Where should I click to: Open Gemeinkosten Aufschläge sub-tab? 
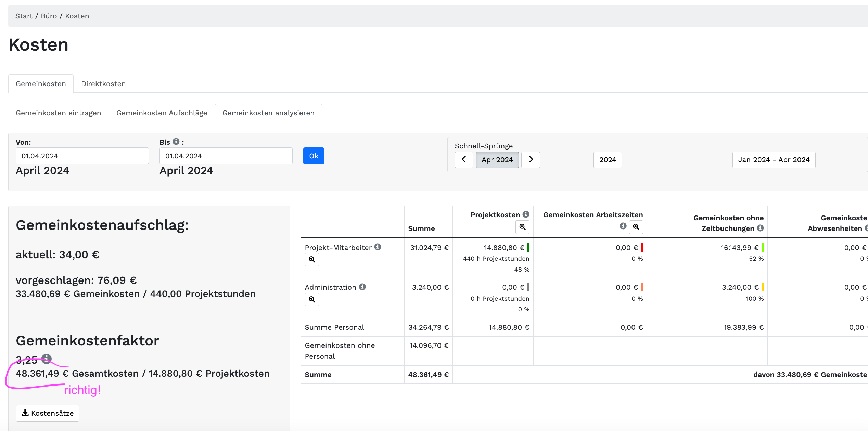pos(162,113)
